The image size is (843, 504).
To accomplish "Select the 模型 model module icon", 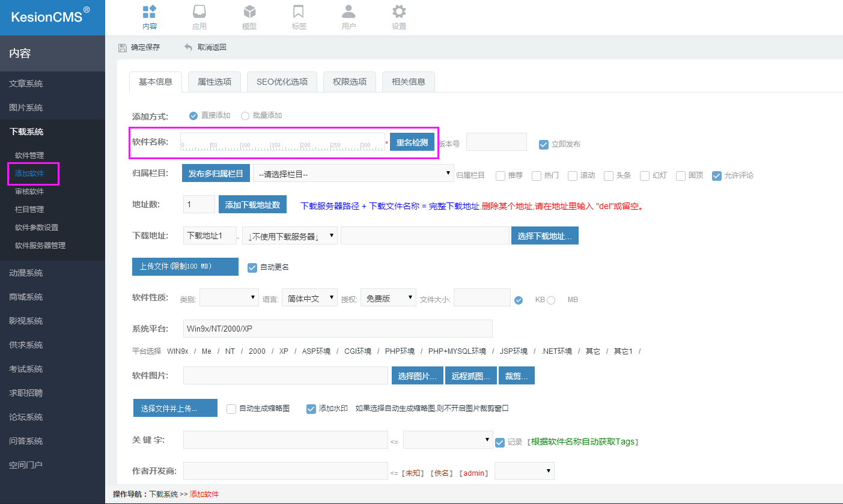I will click(249, 17).
